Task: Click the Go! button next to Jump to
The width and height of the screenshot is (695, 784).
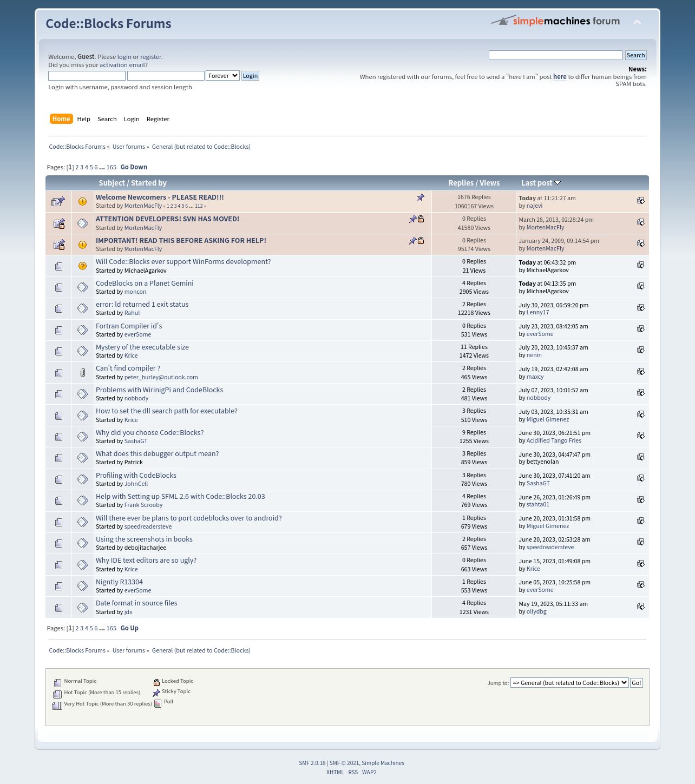Action: pyautogui.click(x=637, y=683)
